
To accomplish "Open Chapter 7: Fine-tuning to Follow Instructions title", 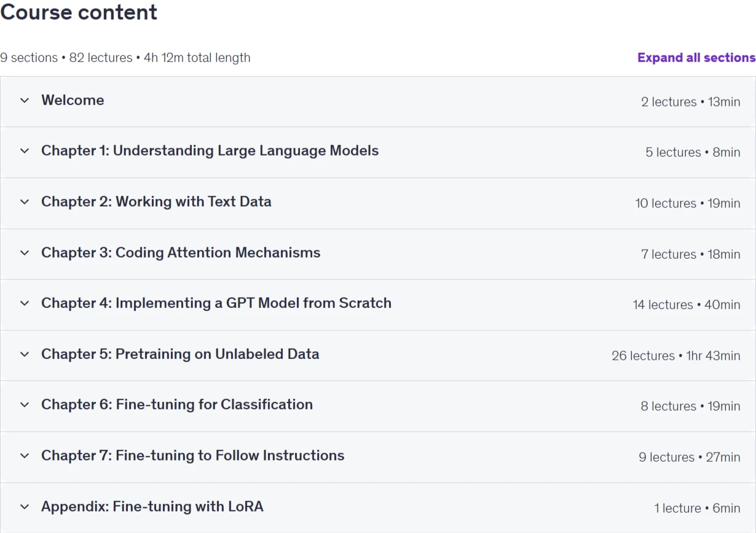I will 193,456.
